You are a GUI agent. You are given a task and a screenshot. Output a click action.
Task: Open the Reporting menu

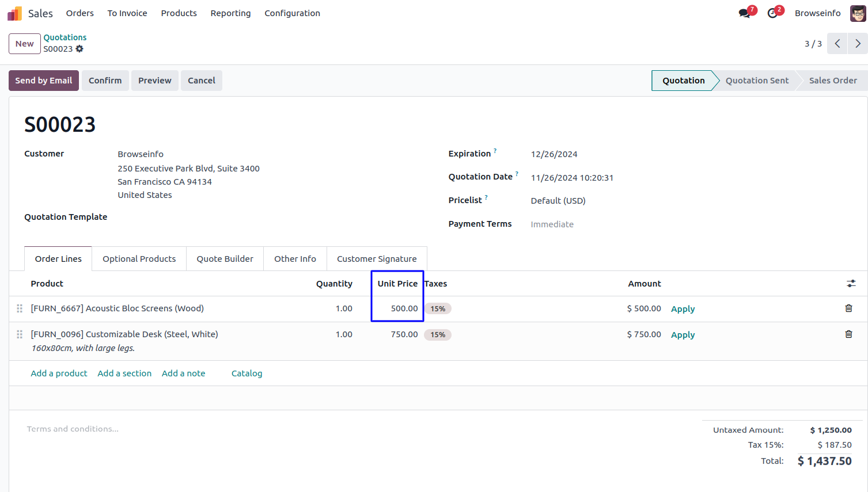point(230,13)
